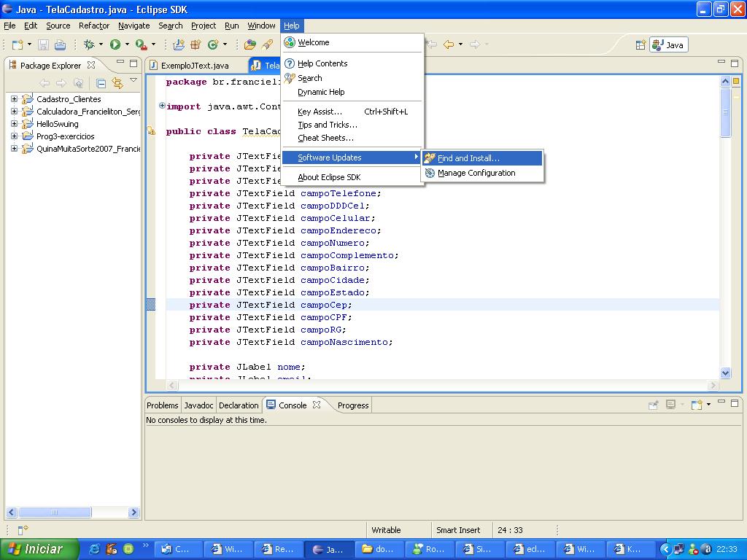Viewport: 747px width, 560px height.
Task: Click the Open Perspective icon
Action: tap(640, 44)
